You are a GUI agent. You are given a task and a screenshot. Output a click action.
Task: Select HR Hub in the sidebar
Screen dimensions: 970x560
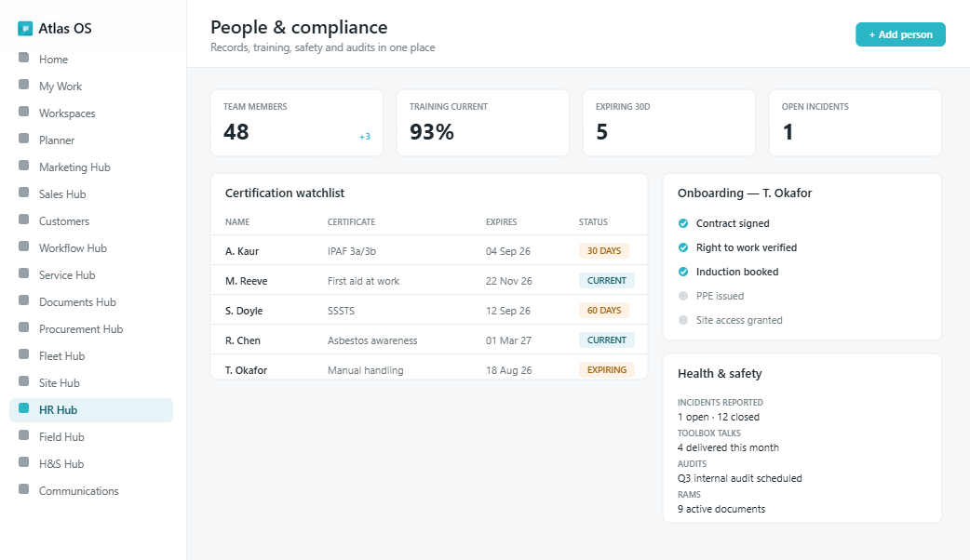91,410
